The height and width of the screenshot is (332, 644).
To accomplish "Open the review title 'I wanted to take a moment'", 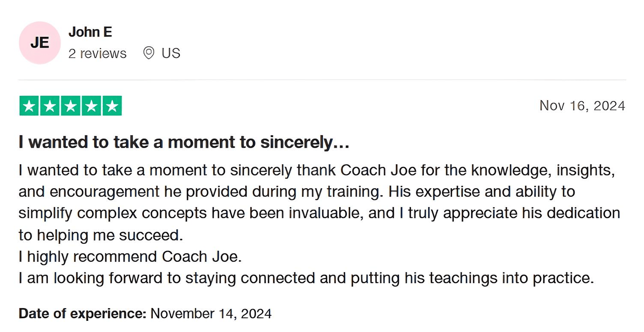I will tap(184, 142).
